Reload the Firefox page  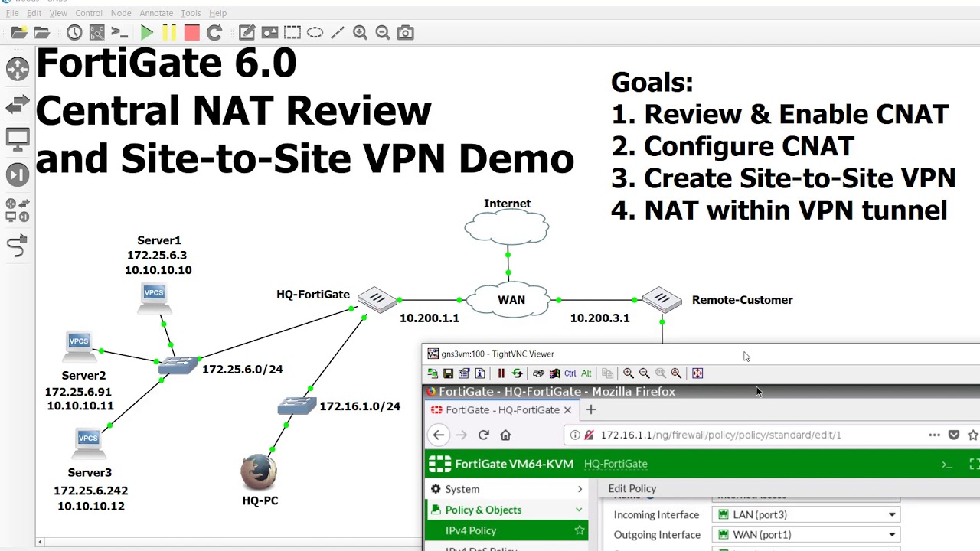pyautogui.click(x=483, y=435)
